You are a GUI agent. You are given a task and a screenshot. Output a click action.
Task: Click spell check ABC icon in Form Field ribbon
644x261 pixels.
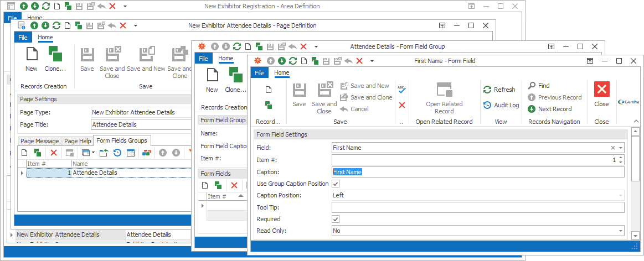coord(401,88)
